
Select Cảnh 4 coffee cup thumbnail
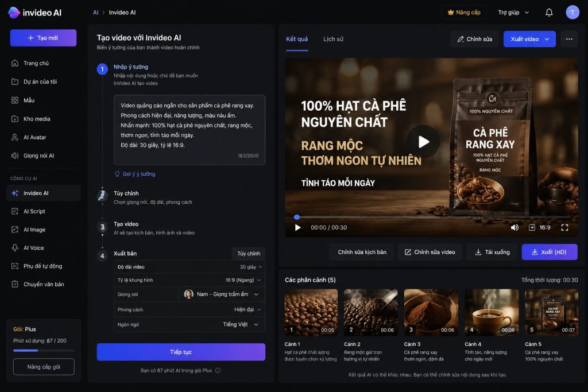[x=492, y=312]
